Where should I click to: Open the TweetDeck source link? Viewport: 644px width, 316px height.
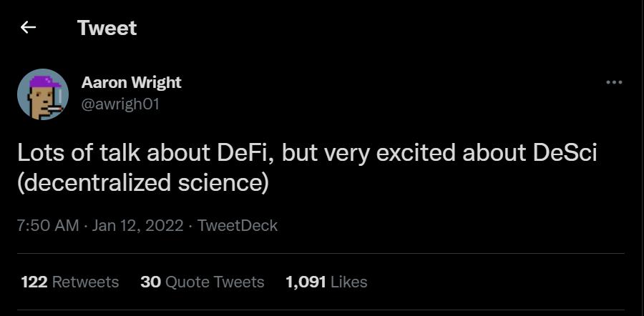pyautogui.click(x=238, y=226)
